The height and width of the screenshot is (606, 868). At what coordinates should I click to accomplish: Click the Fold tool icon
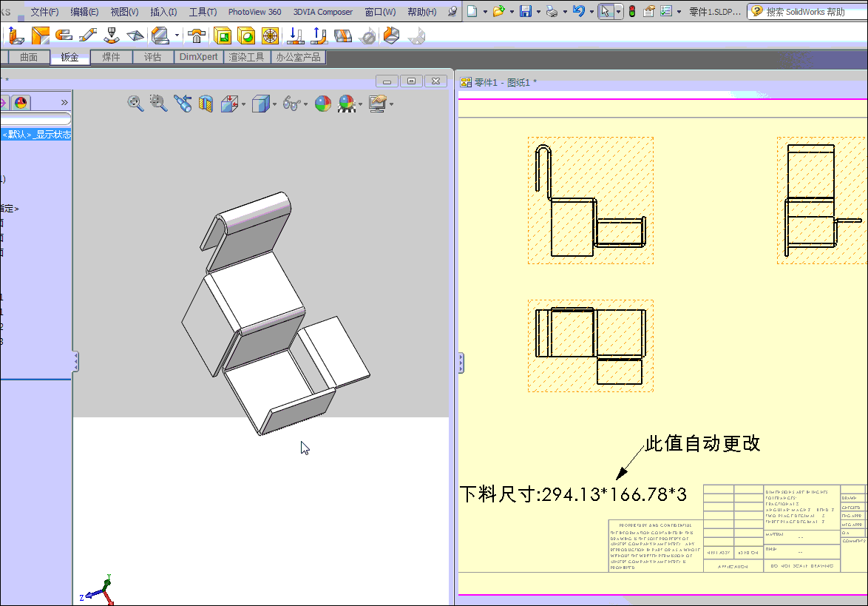pos(319,36)
